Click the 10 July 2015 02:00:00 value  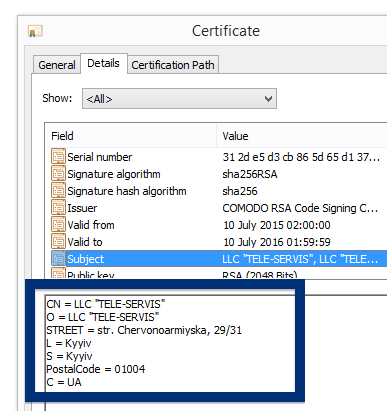[x=277, y=225]
